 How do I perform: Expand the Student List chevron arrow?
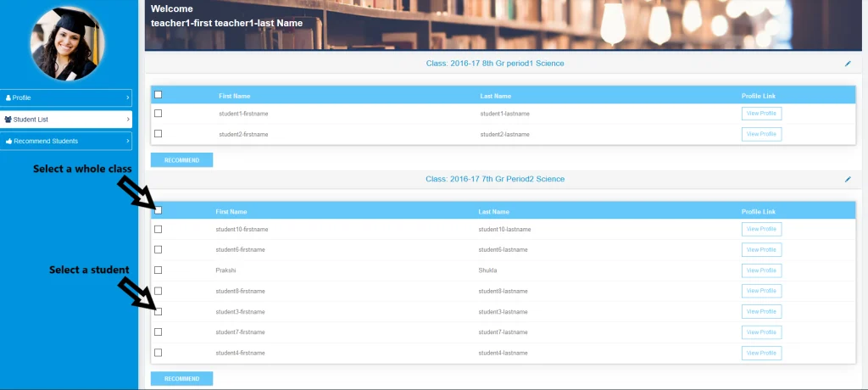coord(128,120)
